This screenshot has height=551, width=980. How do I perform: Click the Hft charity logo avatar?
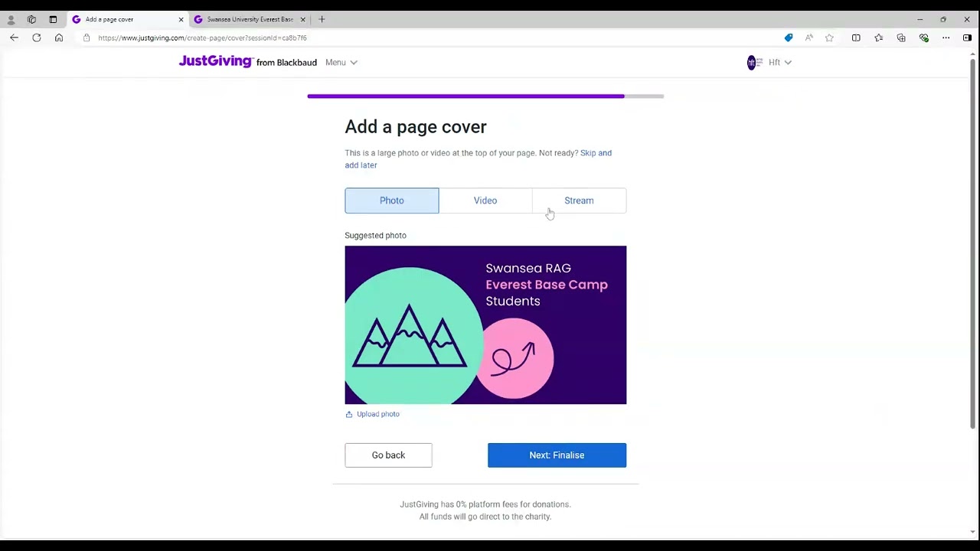coord(754,63)
